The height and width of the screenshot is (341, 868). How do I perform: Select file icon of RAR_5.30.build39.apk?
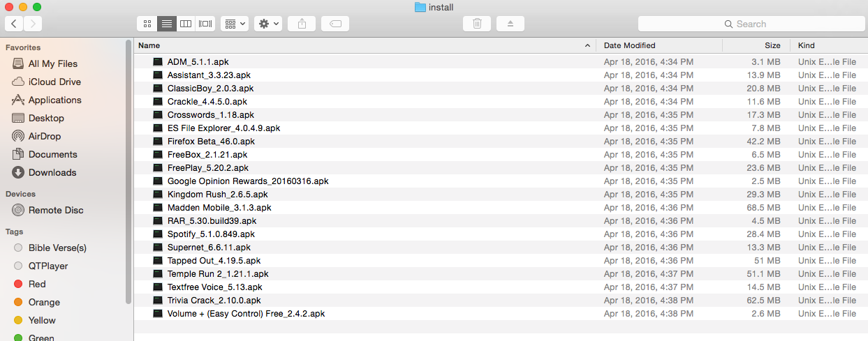[x=158, y=221]
